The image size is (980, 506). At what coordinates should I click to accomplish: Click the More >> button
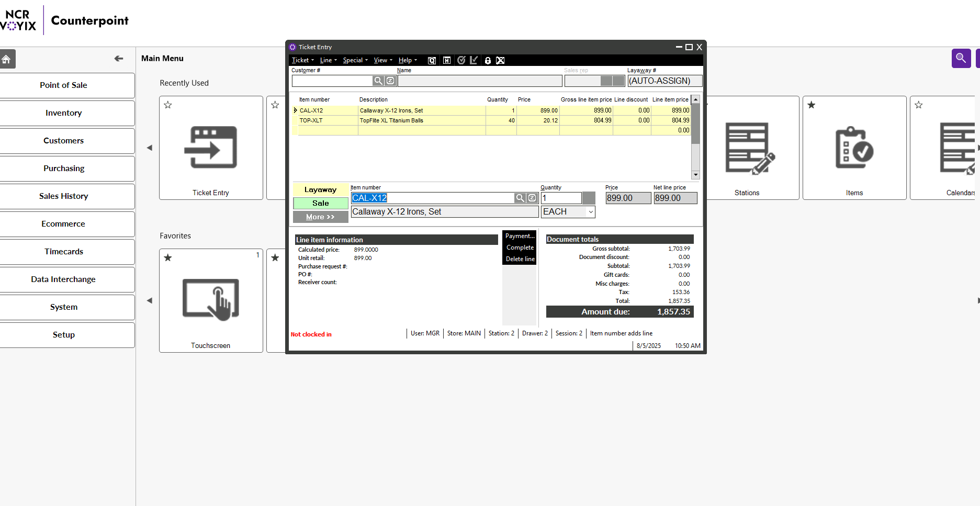pyautogui.click(x=320, y=217)
